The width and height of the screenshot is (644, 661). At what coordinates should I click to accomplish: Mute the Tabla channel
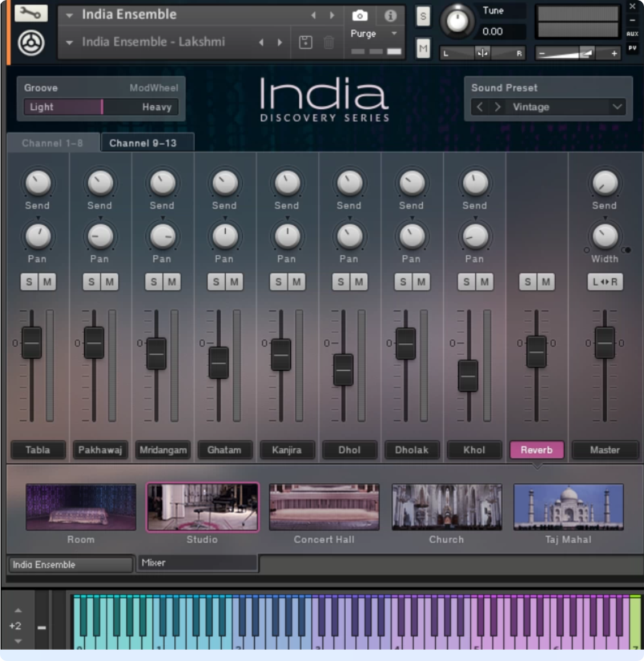(47, 282)
